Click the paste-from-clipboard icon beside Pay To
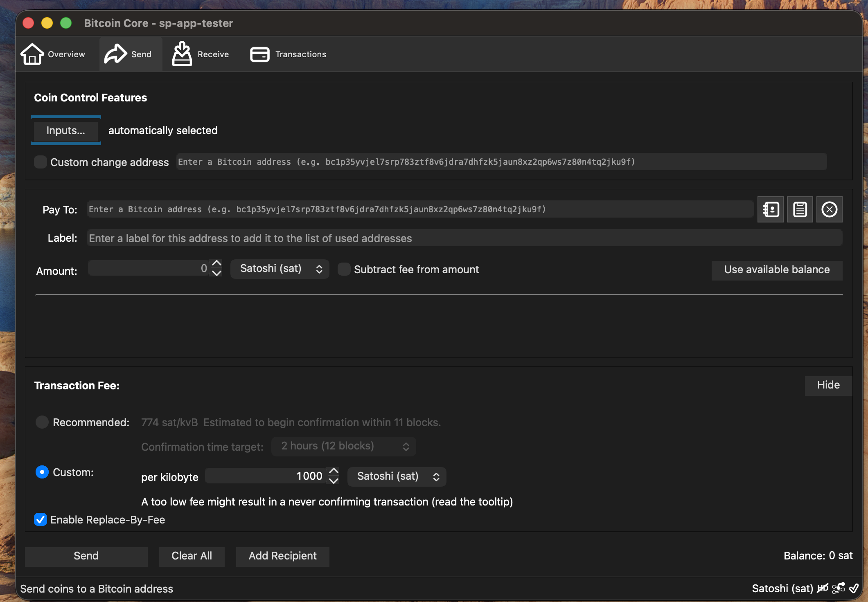The width and height of the screenshot is (868, 602). (800, 209)
